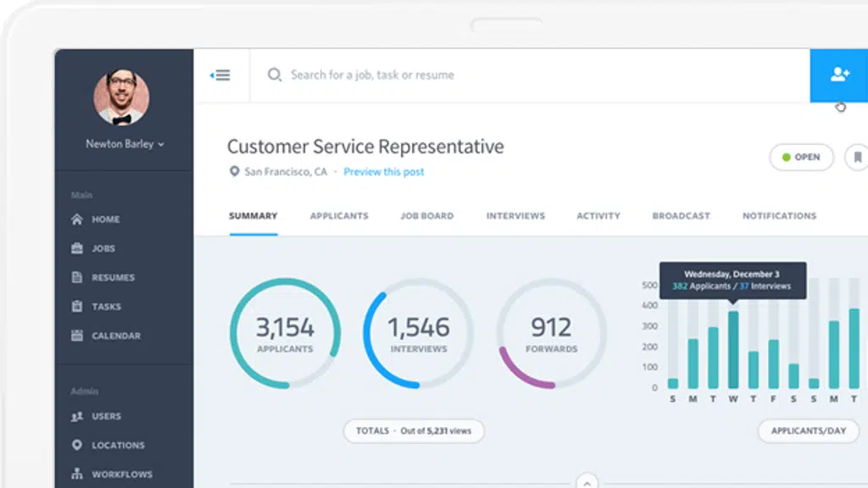868x488 pixels.
Task: Open WORKFLOWS in the admin section
Action: point(122,474)
